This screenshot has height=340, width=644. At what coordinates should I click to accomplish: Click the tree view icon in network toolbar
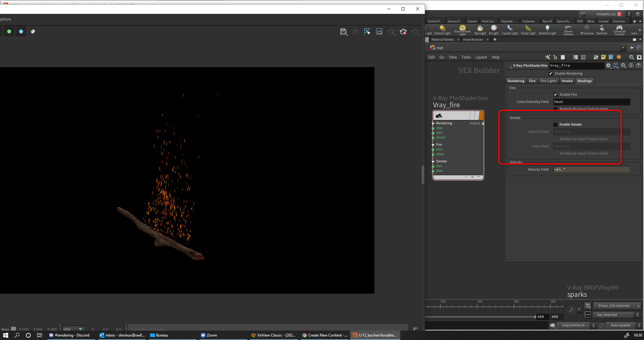point(555,57)
